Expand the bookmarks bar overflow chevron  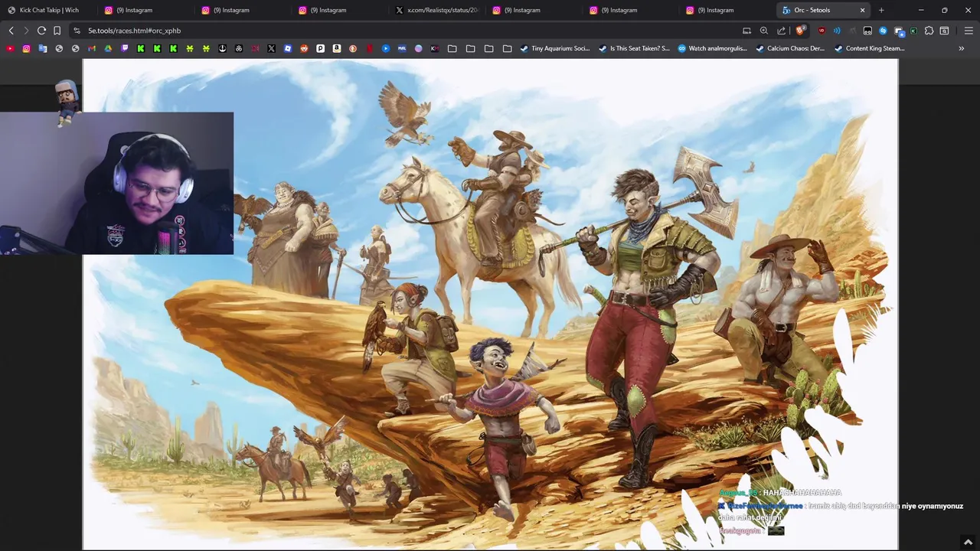tap(961, 48)
